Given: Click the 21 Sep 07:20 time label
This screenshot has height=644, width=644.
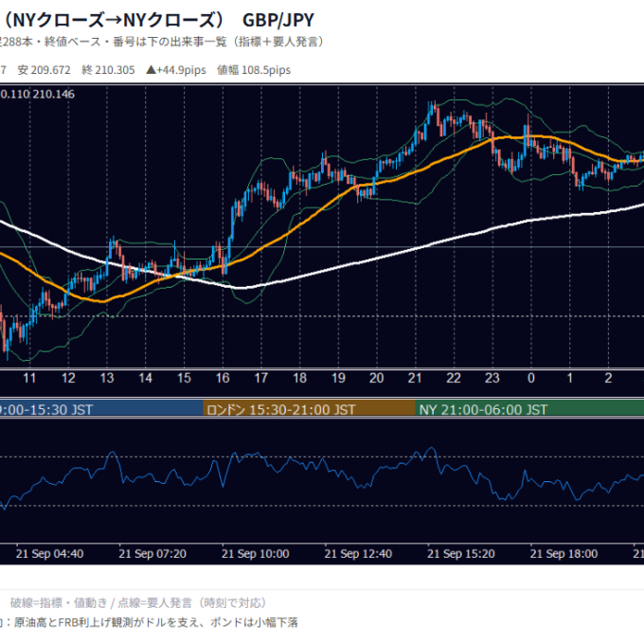Looking at the screenshot, I should [x=152, y=554].
